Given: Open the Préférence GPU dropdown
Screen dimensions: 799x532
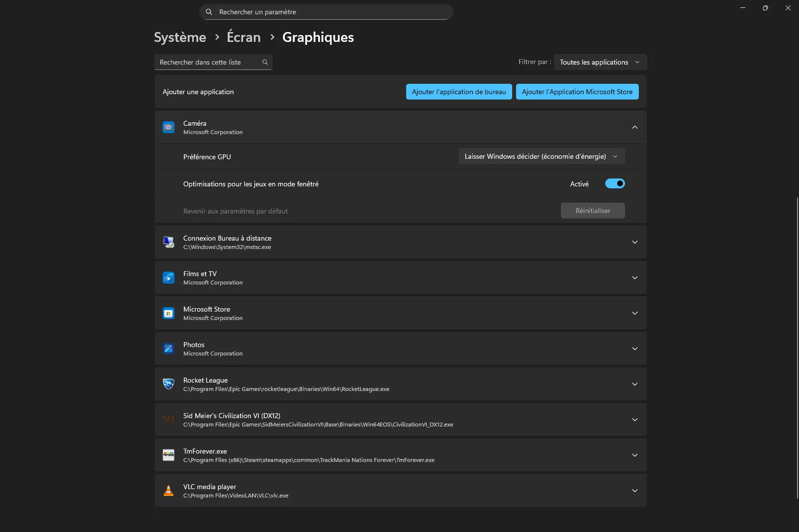Looking at the screenshot, I should (541, 156).
